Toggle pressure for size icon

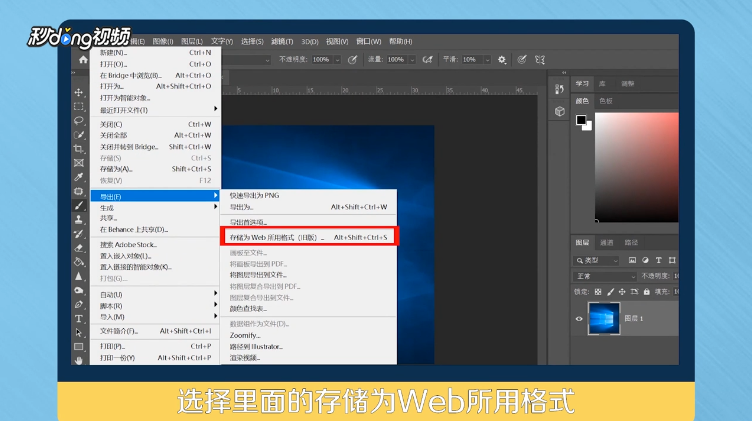pos(522,59)
